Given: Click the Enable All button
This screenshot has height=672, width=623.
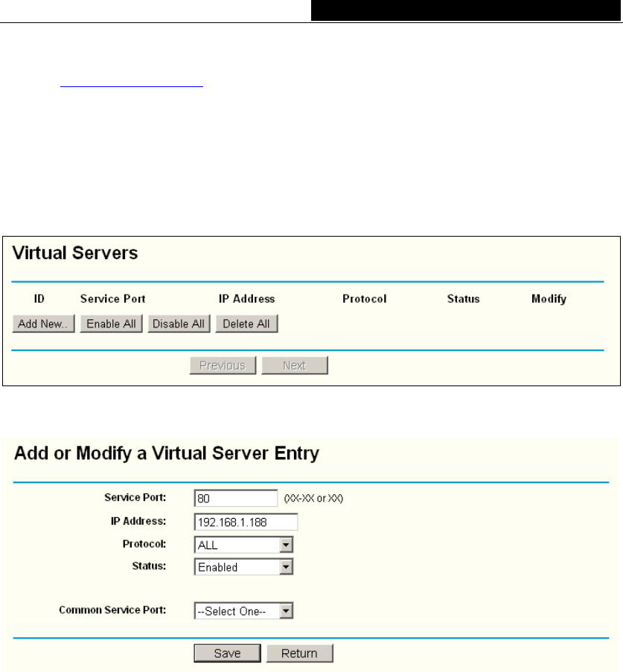Looking at the screenshot, I should [x=111, y=324].
